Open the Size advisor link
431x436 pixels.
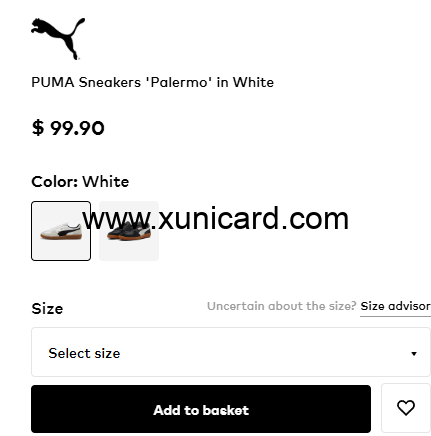(x=395, y=306)
